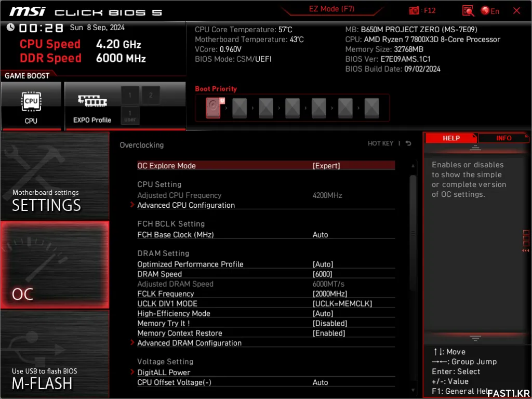
Task: Click the settings list scrollbar thumb
Action: click(x=413, y=233)
